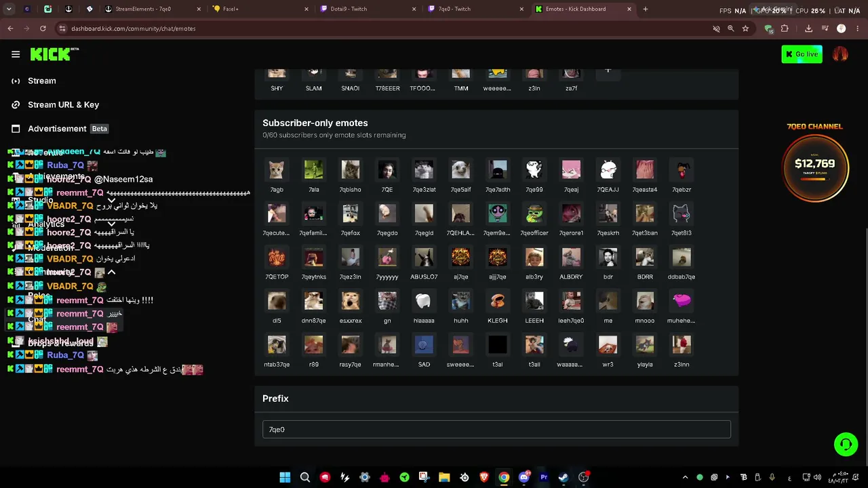Open the Windows Start menu
Viewport: 868px width, 488px height.
(285, 477)
